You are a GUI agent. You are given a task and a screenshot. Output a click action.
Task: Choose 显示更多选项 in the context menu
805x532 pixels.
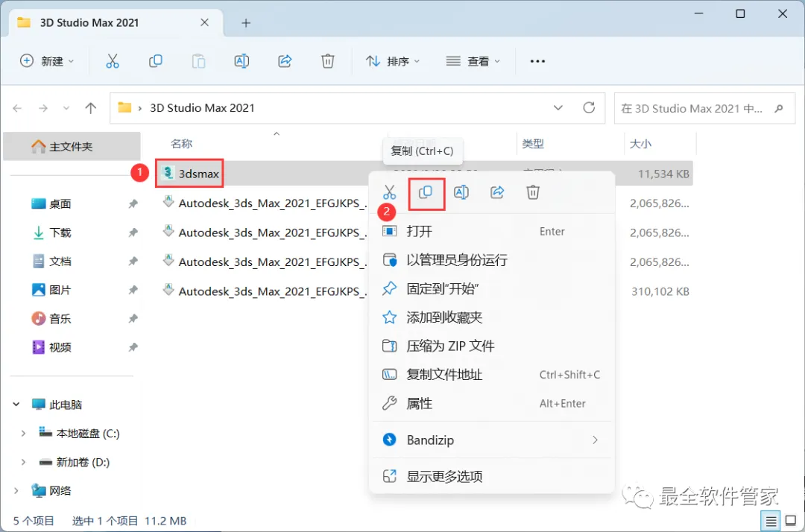[x=492, y=477]
